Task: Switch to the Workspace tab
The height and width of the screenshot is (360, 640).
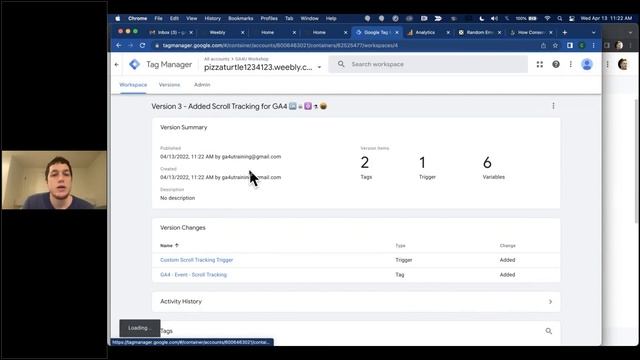Action: [133, 85]
